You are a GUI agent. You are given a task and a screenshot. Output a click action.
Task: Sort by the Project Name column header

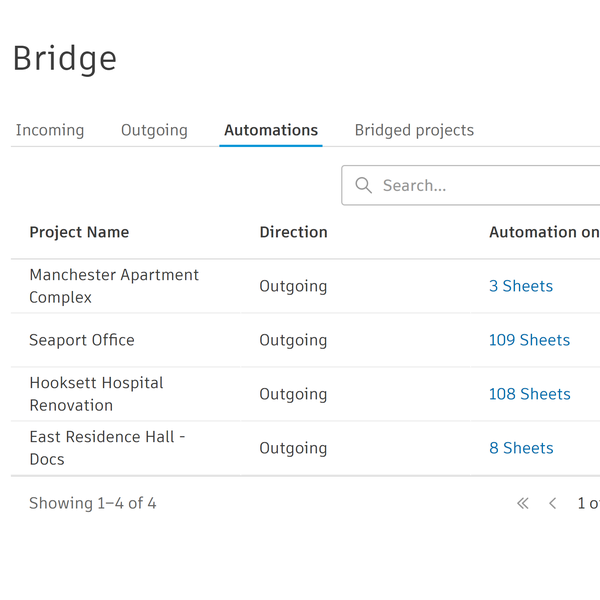(x=79, y=232)
